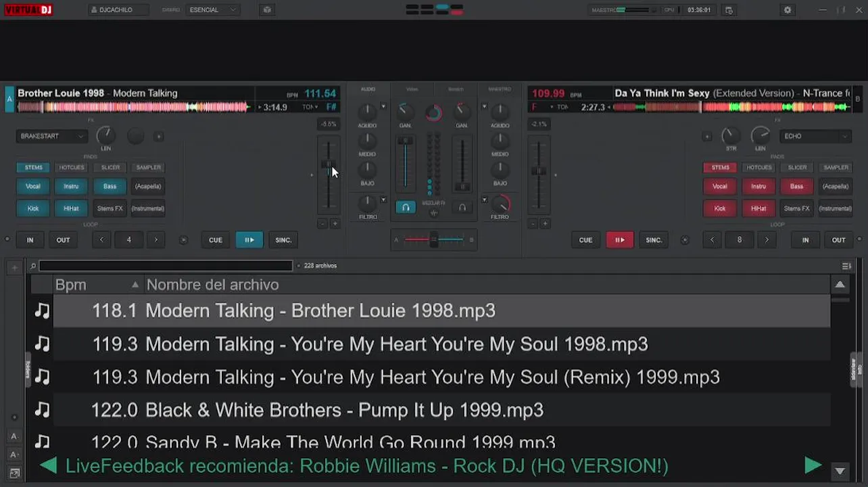Viewport: 868px width, 487px height.
Task: Toggle deck B Bass stem pad
Action: [796, 186]
